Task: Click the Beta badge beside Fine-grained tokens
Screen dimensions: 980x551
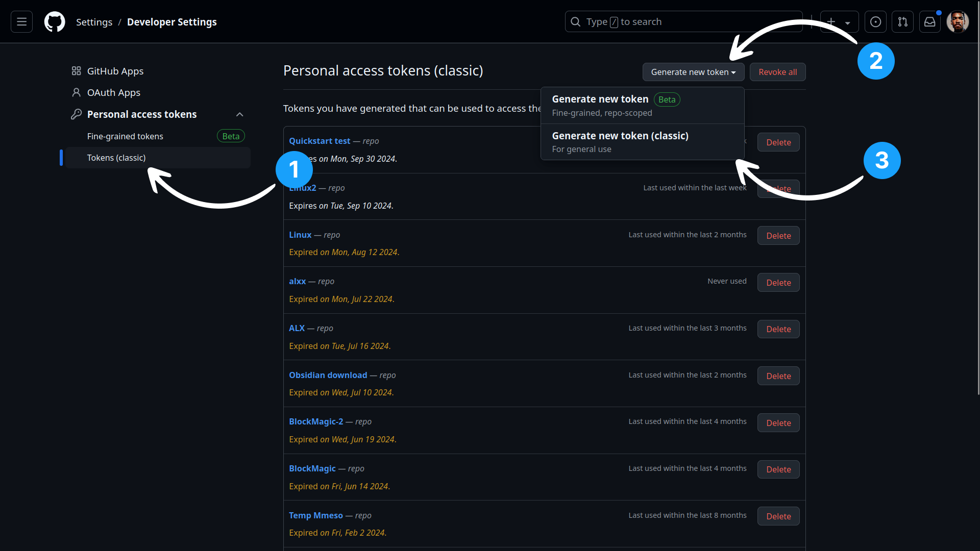Action: click(231, 136)
